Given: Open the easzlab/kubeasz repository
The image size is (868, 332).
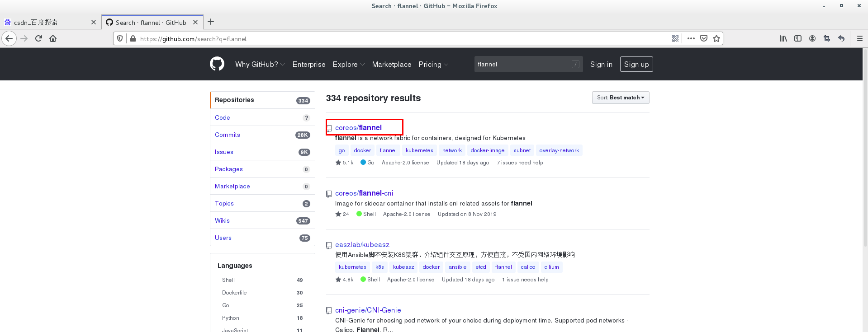Looking at the screenshot, I should (362, 245).
